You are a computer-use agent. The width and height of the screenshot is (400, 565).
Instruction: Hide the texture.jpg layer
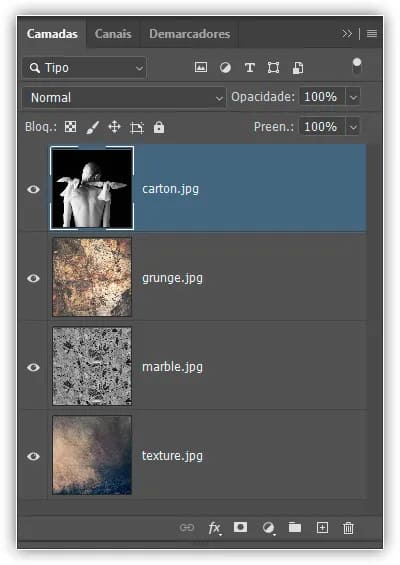(34, 456)
